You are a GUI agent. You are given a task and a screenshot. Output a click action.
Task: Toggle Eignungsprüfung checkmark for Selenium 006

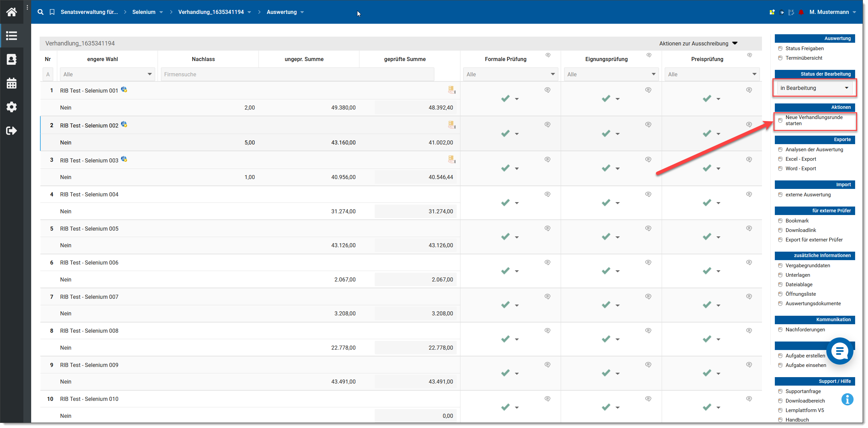[606, 271]
